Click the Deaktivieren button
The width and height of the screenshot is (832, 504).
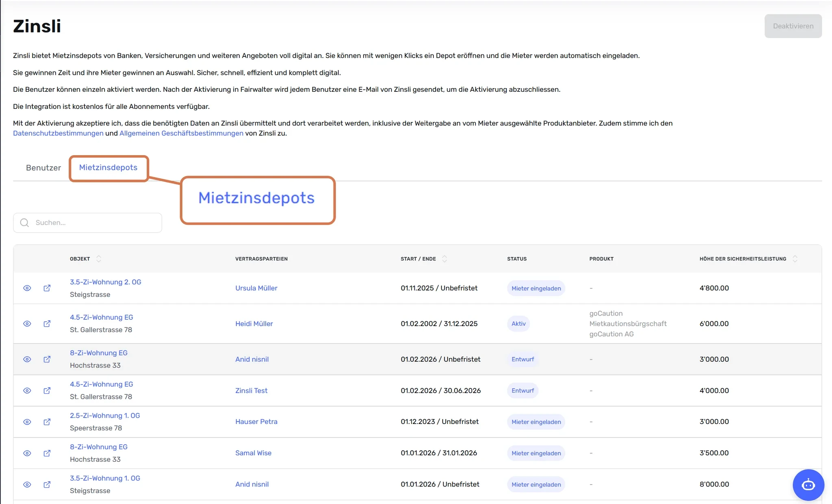click(793, 26)
